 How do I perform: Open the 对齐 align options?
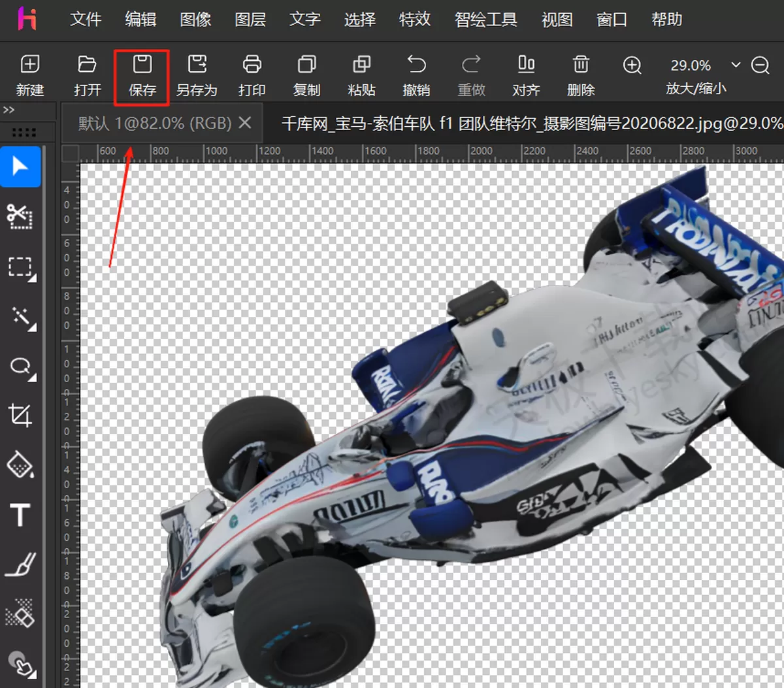coord(526,65)
